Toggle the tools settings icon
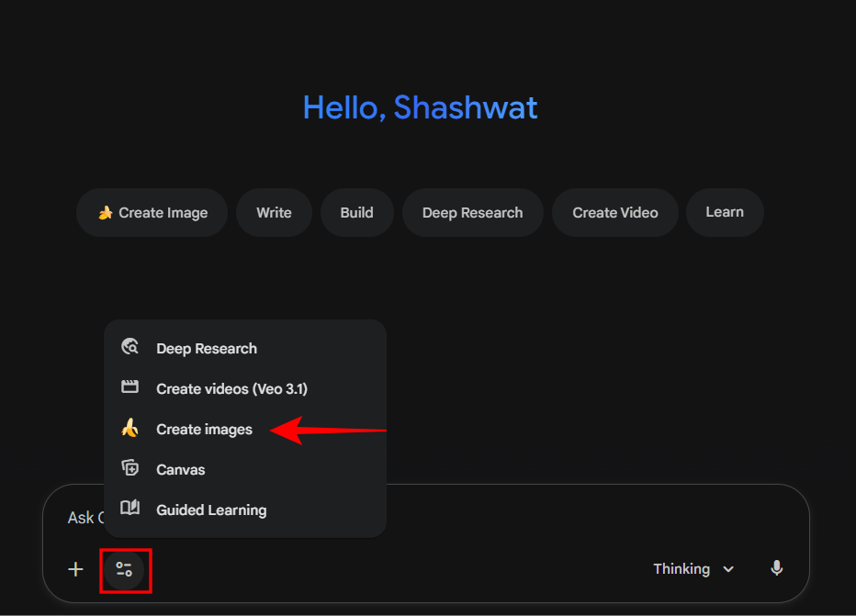 pos(124,569)
